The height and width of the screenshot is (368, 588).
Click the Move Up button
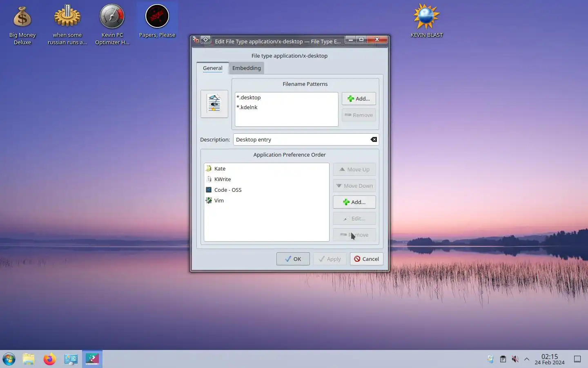click(x=354, y=169)
